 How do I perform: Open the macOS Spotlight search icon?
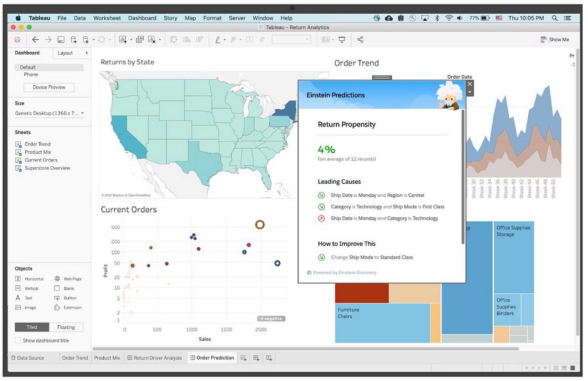(x=555, y=18)
